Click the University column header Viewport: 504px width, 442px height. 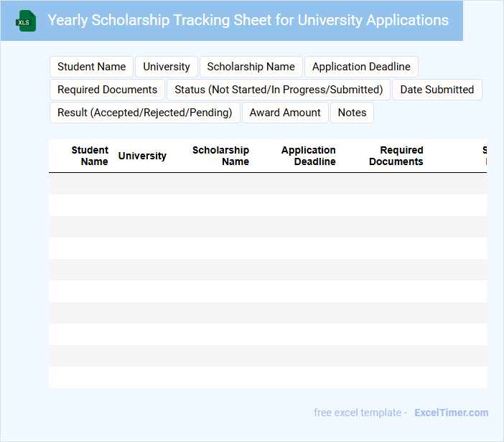click(x=142, y=156)
